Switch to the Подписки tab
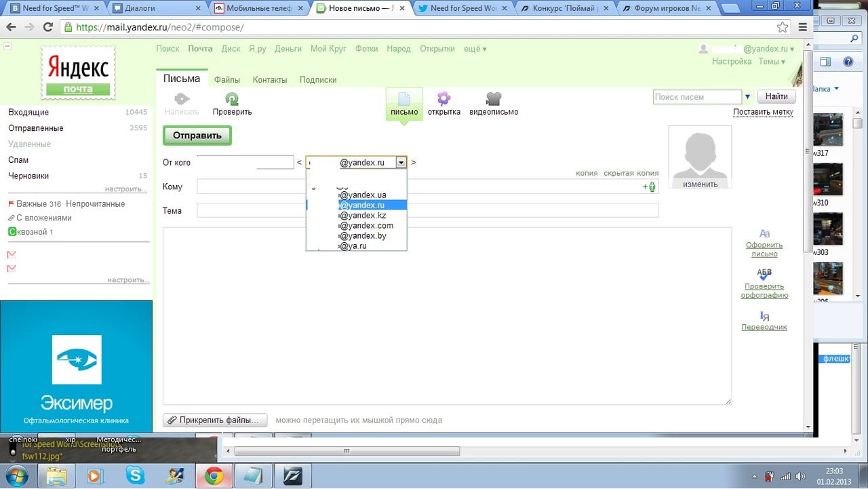 318,80
